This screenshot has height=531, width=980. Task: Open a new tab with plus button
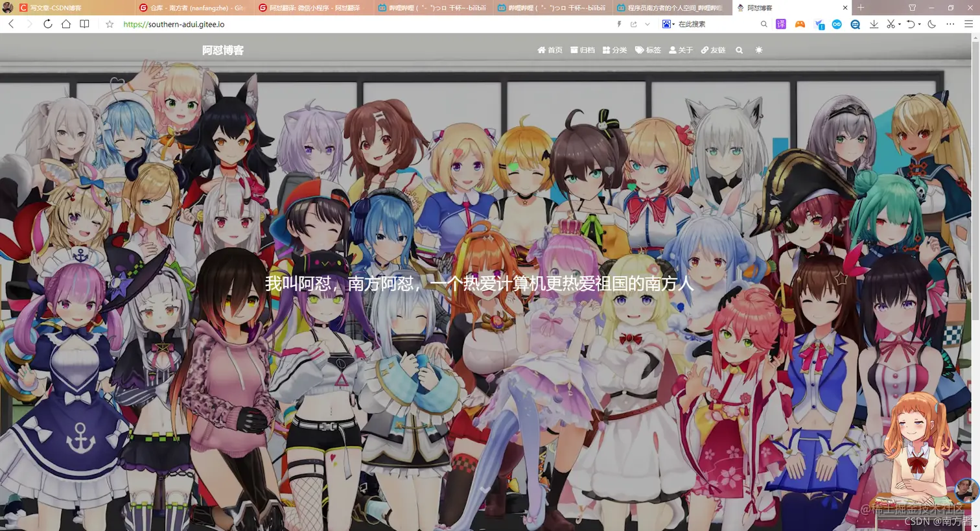tap(861, 8)
